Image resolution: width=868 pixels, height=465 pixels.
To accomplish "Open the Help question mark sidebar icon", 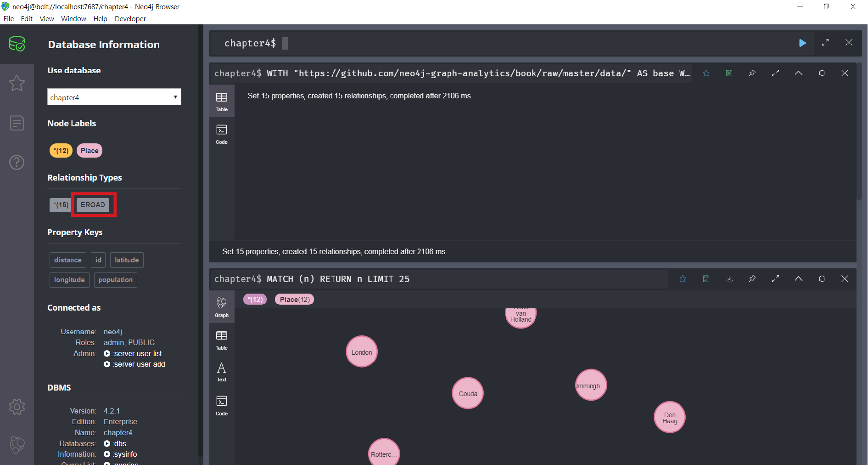I will tap(17, 162).
